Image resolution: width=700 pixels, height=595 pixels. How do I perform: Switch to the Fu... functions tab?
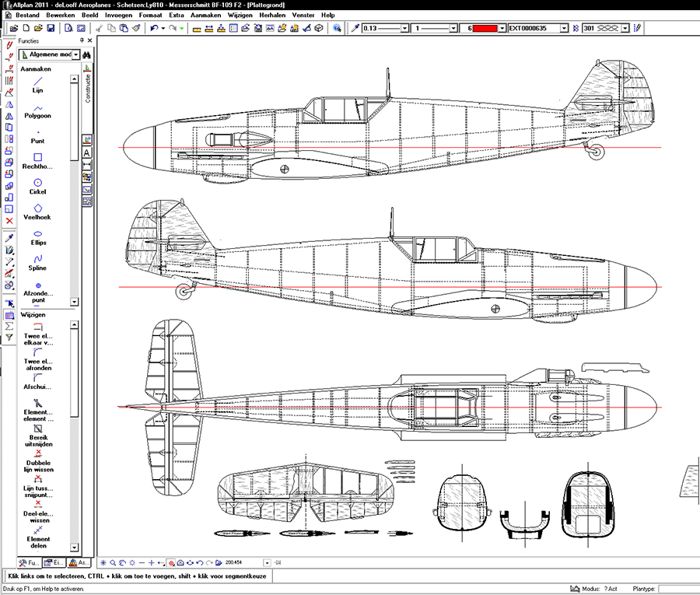point(29,563)
